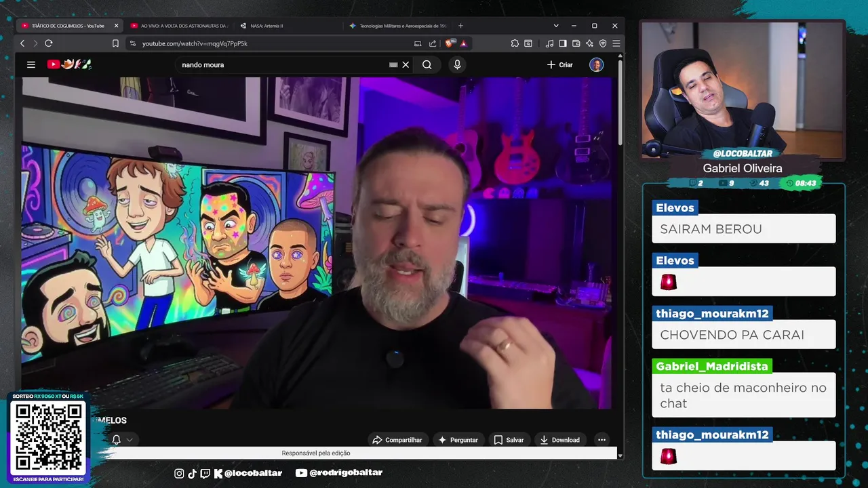Click the giveaway QR code

pyautogui.click(x=47, y=437)
